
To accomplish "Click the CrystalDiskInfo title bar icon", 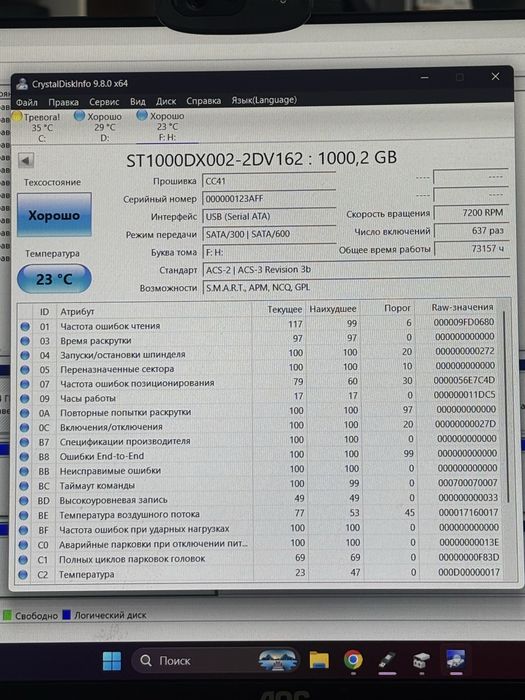I will pos(22,83).
